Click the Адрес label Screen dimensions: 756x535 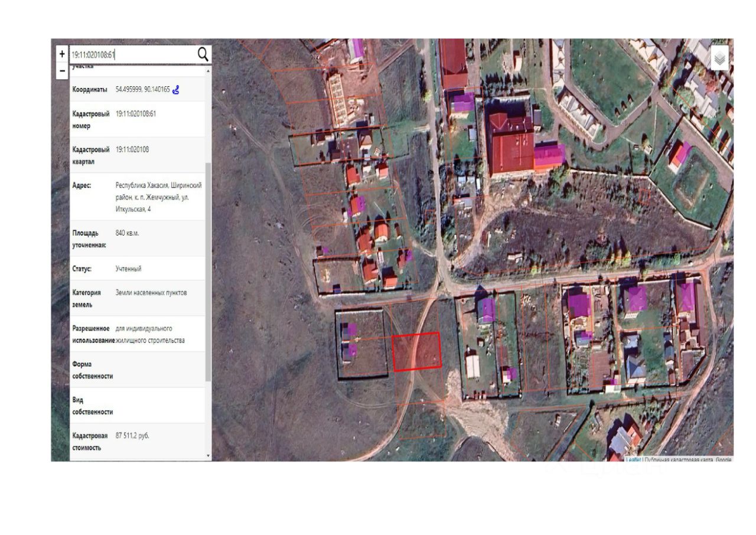[82, 185]
